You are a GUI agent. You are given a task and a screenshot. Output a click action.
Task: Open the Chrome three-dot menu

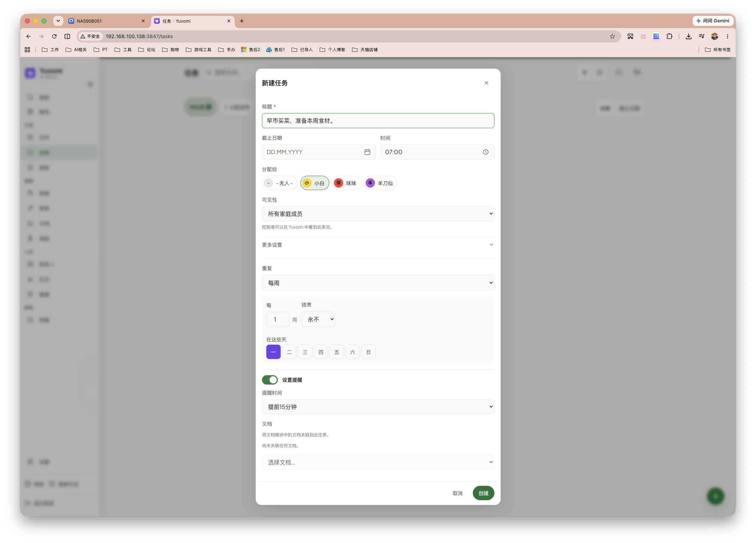point(727,36)
